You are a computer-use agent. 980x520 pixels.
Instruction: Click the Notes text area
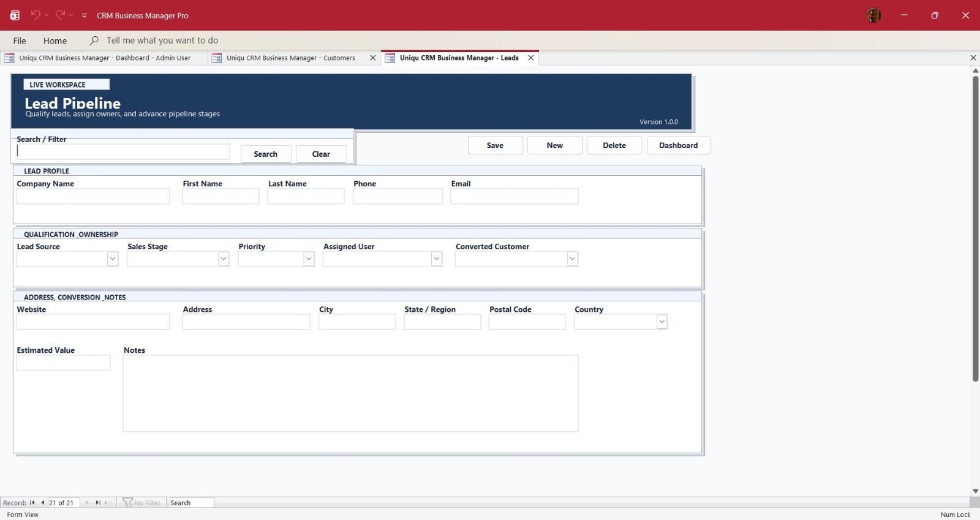click(x=350, y=393)
